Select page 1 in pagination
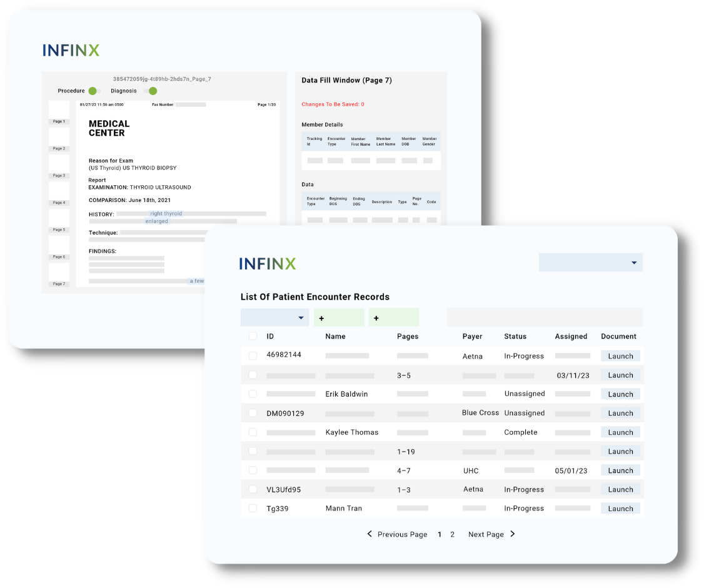This screenshot has width=704, height=588. point(440,534)
